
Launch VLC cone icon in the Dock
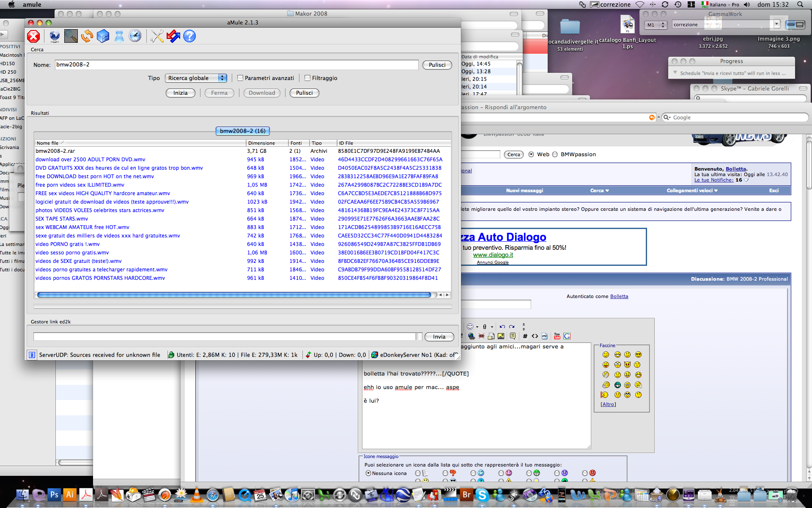(197, 494)
